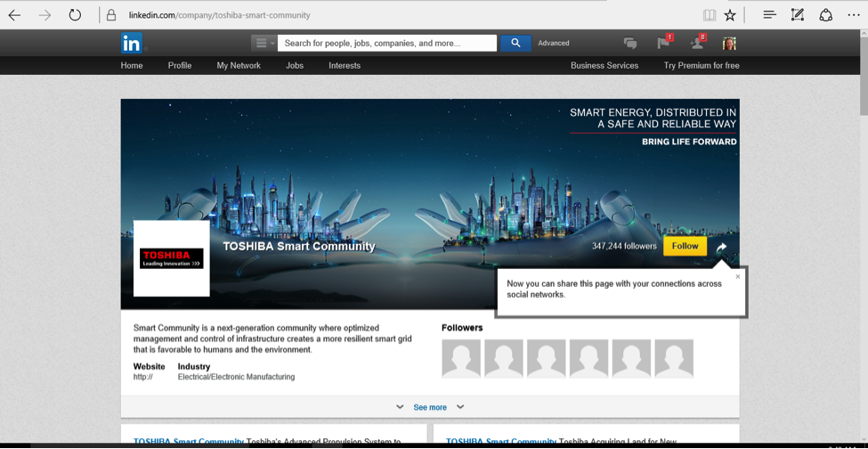Click the second follower avatar

point(504,359)
